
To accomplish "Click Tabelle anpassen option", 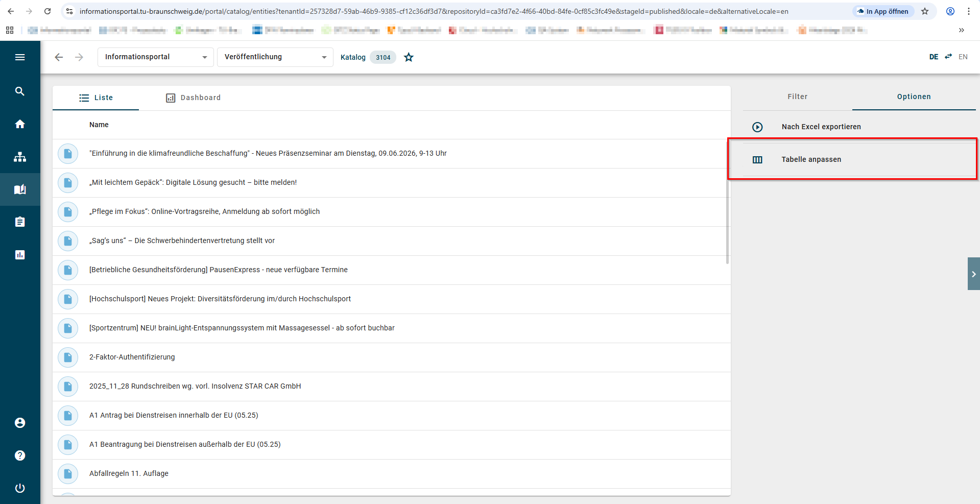I will (x=811, y=159).
